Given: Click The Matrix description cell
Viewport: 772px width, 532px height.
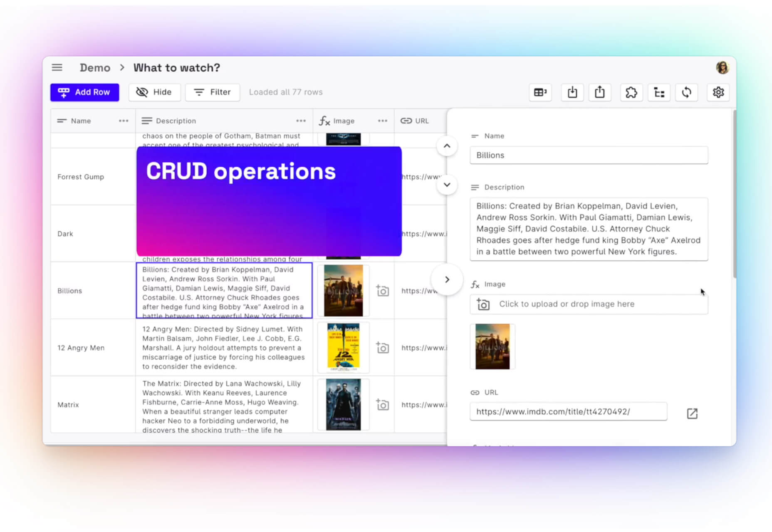Looking at the screenshot, I should (x=224, y=404).
